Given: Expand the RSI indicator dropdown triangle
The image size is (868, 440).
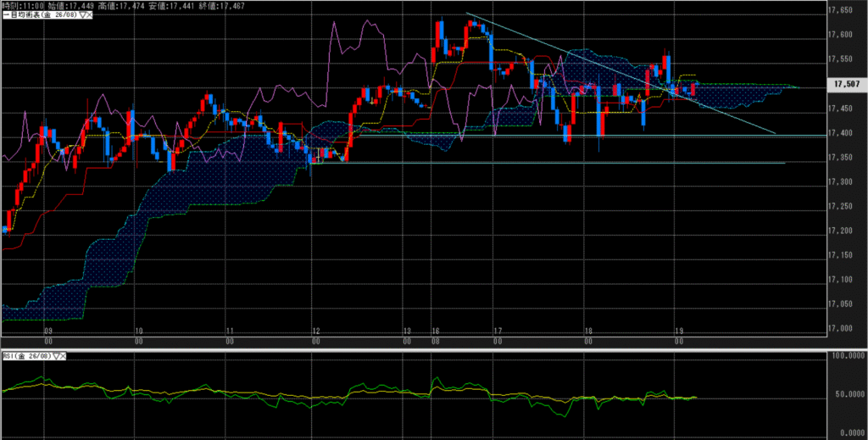Looking at the screenshot, I should (x=55, y=358).
